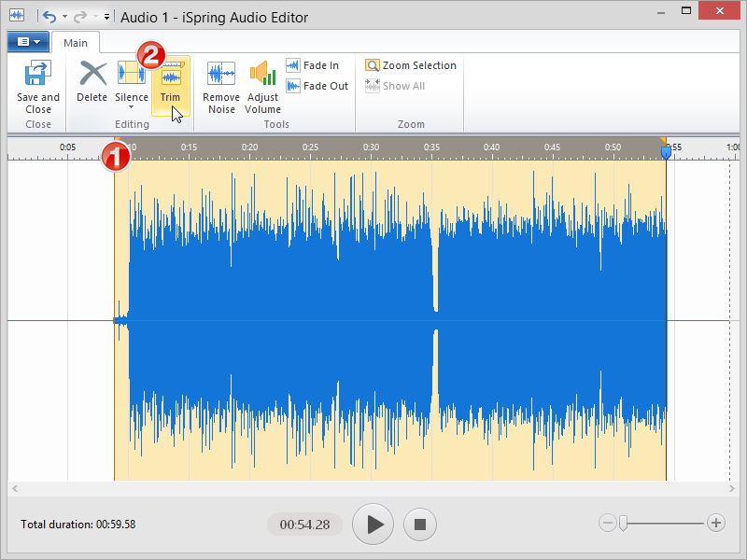Click the zoom in plus button

pyautogui.click(x=715, y=523)
